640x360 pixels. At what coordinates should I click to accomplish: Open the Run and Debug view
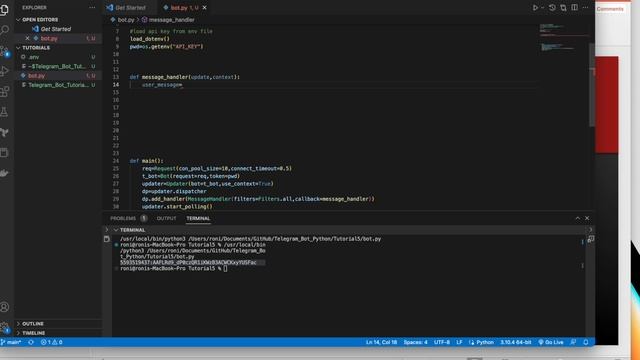4,71
